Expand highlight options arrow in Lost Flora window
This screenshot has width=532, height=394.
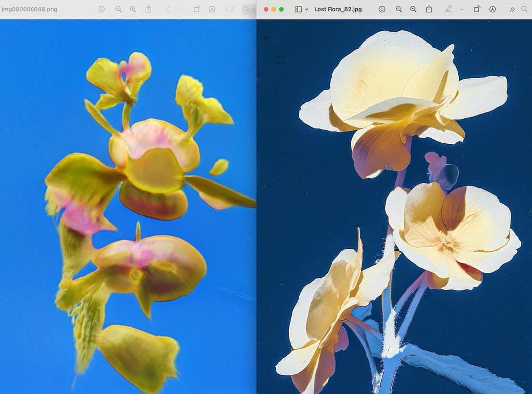[x=462, y=9]
